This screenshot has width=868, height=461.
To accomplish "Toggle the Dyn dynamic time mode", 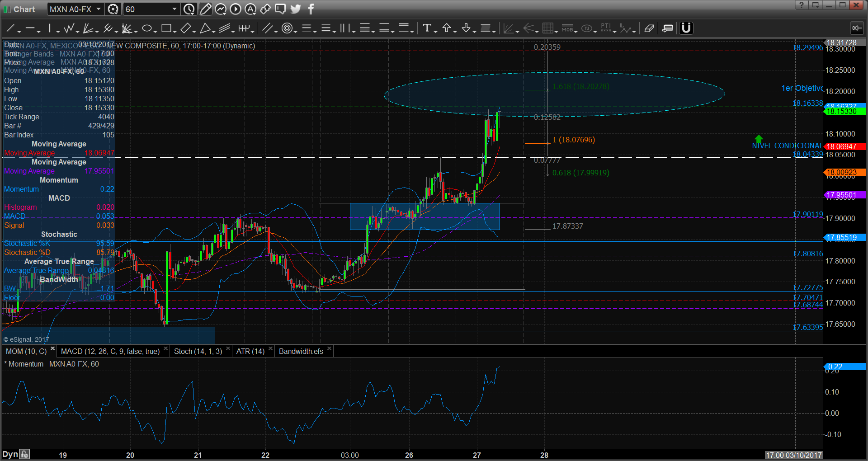I will tap(10, 455).
